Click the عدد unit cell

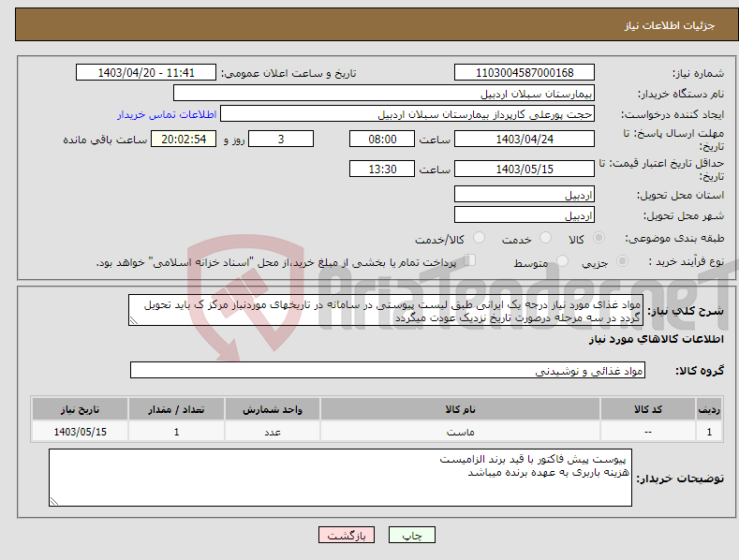(x=273, y=432)
